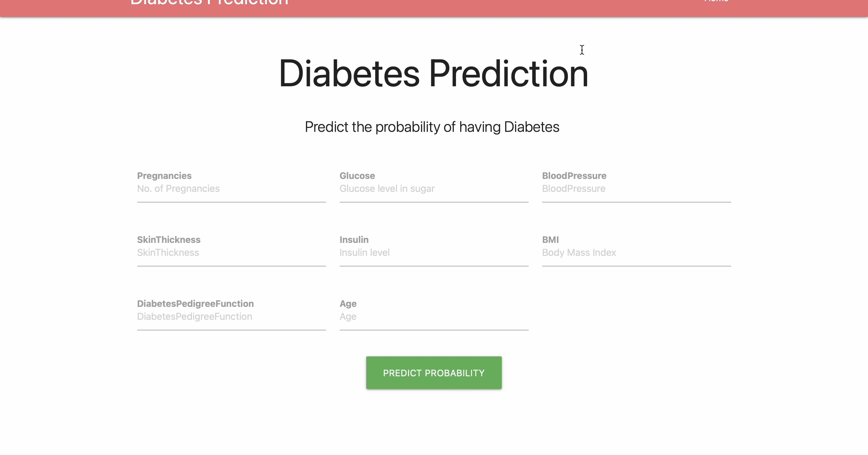
Task: Click the Predict Probability button
Action: [x=433, y=372]
